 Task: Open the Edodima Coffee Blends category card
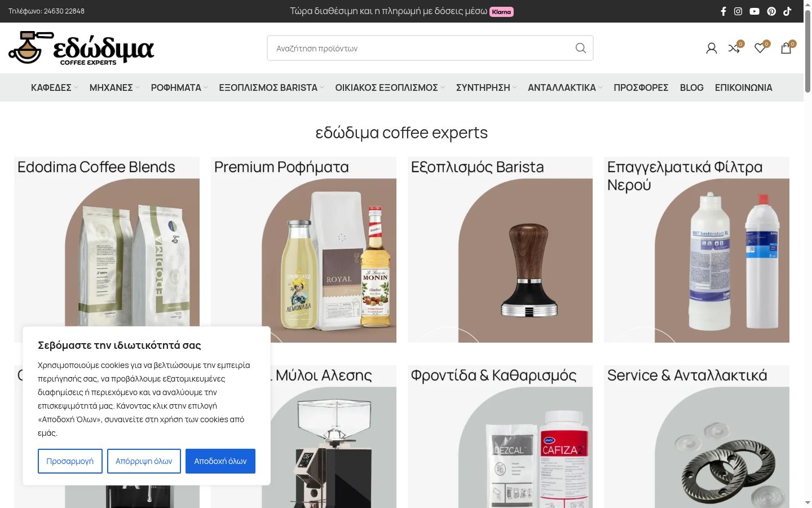(107, 249)
